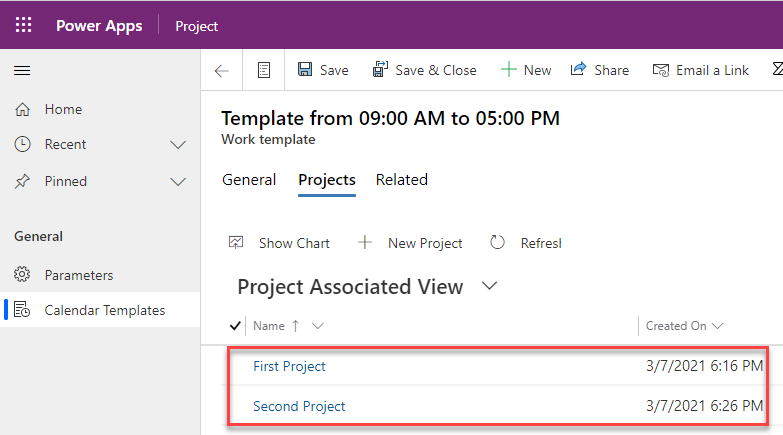The width and height of the screenshot is (783, 435).
Task: Open the form record set icon
Action: (264, 70)
